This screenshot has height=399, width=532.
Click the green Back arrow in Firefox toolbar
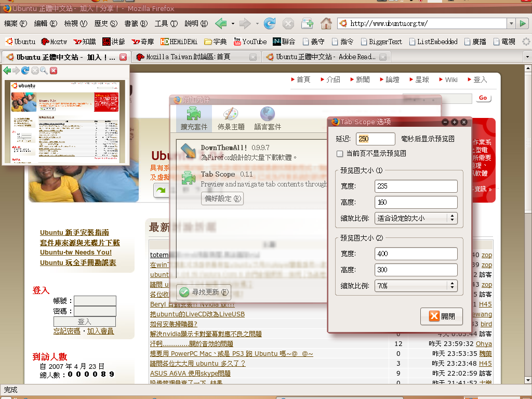pyautogui.click(x=221, y=23)
